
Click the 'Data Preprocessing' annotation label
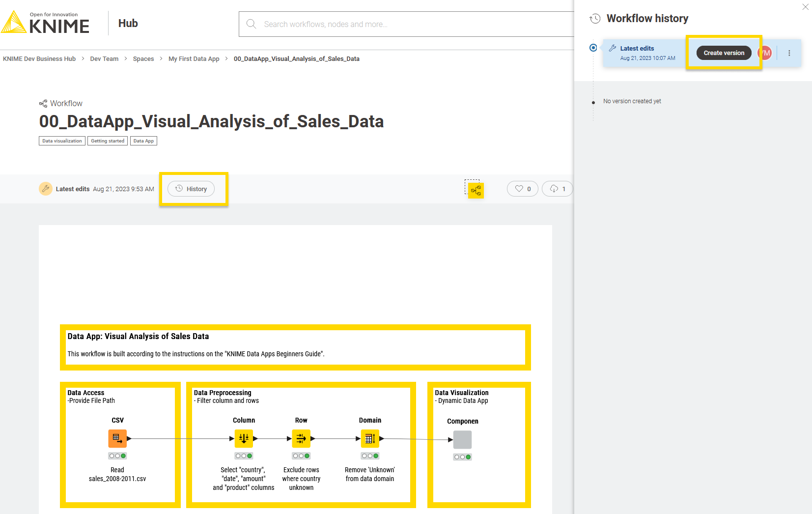223,393
